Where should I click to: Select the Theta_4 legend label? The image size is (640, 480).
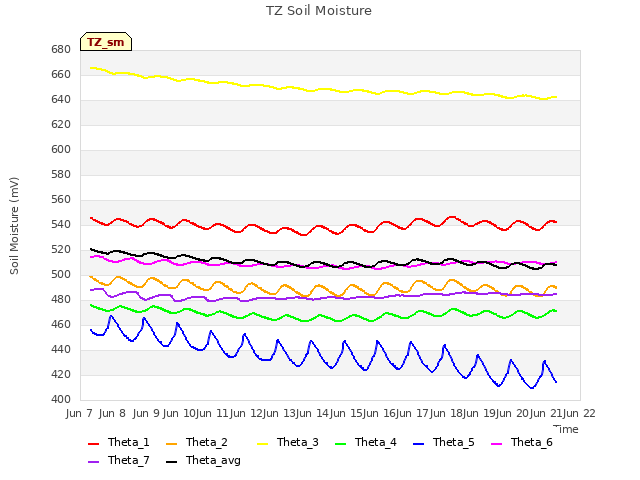[376, 442]
